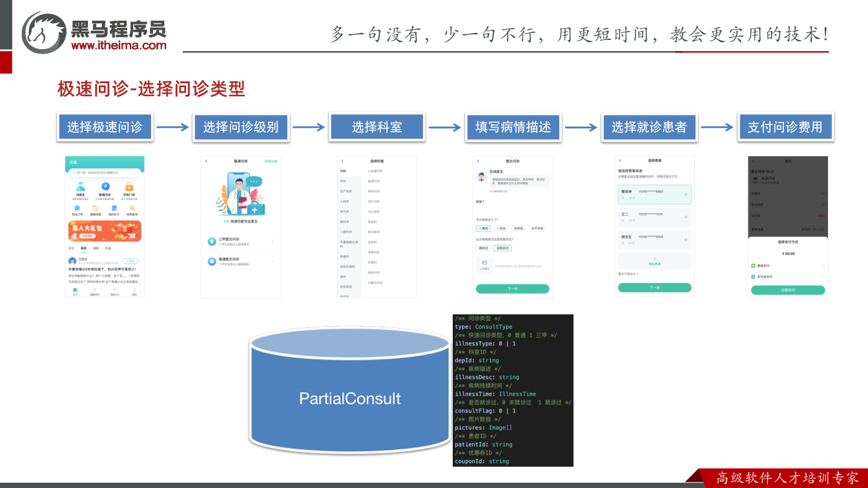The height and width of the screenshot is (488, 868).
Task: Click the www.itheima.com logo text
Action: click(x=119, y=45)
